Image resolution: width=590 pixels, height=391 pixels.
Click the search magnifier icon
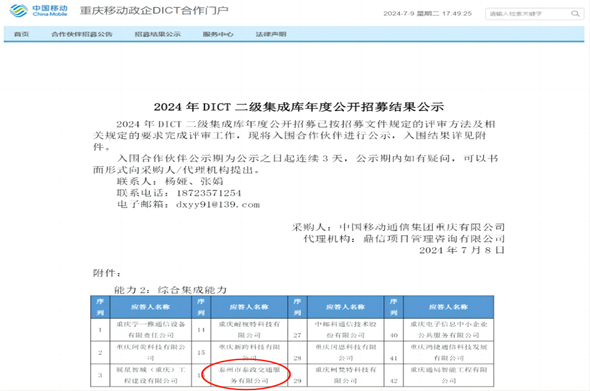[575, 14]
